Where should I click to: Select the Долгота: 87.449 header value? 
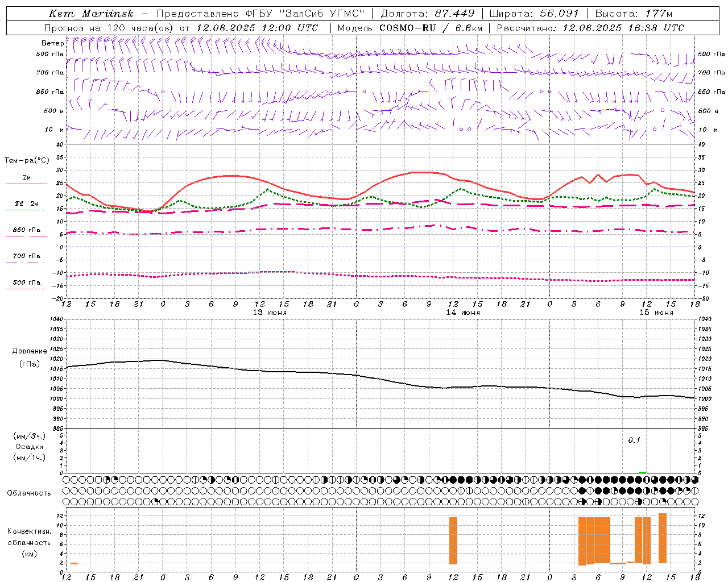click(427, 14)
